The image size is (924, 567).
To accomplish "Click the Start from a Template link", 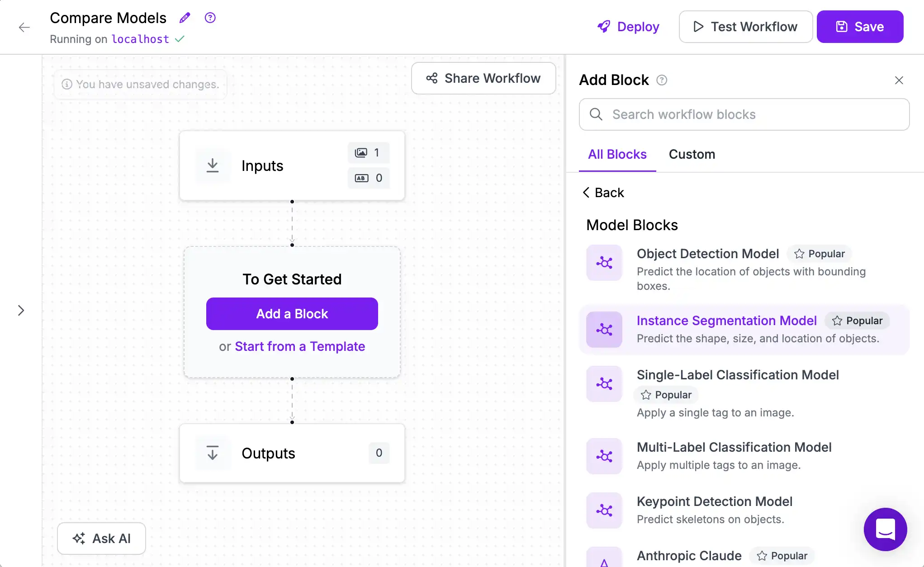I will (300, 346).
